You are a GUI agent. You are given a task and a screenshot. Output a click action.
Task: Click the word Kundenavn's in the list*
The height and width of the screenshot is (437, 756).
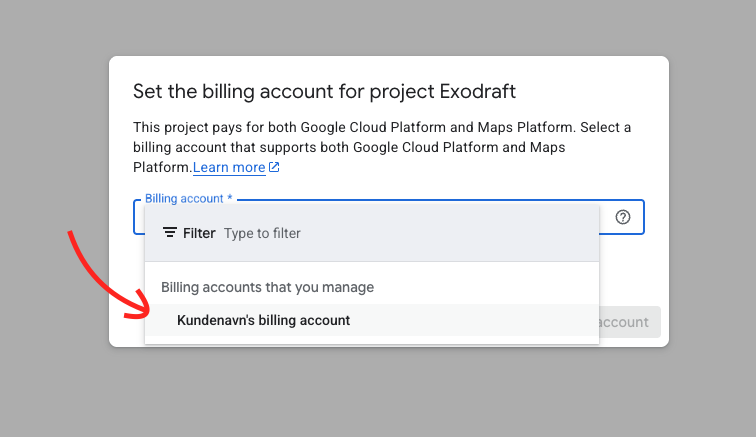tap(213, 320)
